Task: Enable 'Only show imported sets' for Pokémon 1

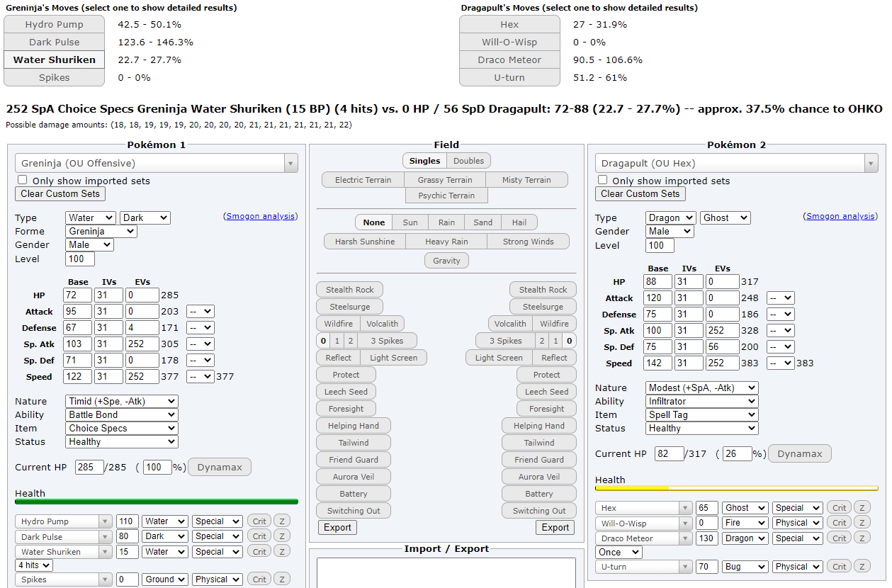Action: coord(23,181)
